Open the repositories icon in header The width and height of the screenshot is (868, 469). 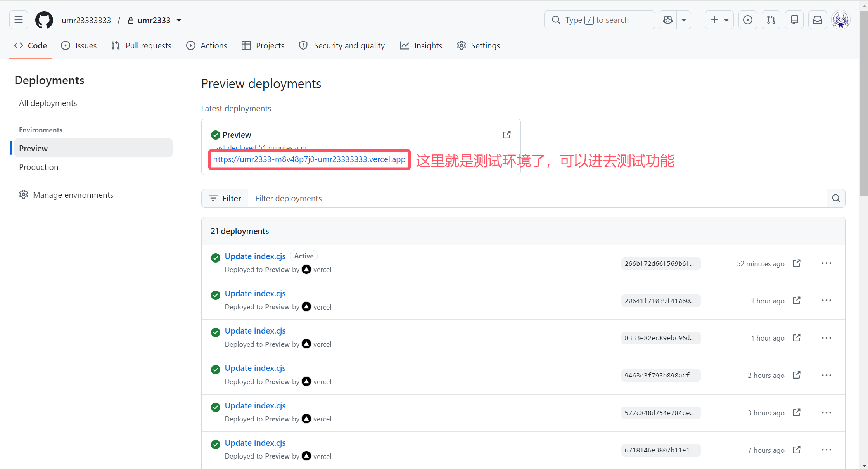tap(794, 20)
